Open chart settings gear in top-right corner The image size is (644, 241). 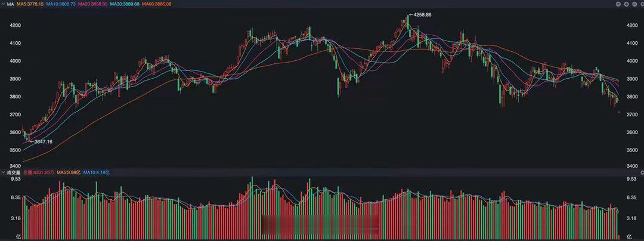(x=642, y=4)
